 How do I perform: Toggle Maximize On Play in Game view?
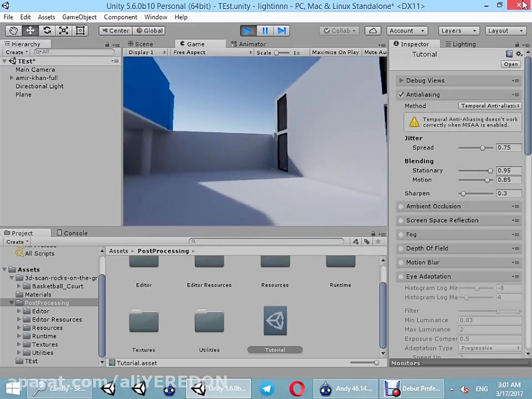[x=335, y=52]
